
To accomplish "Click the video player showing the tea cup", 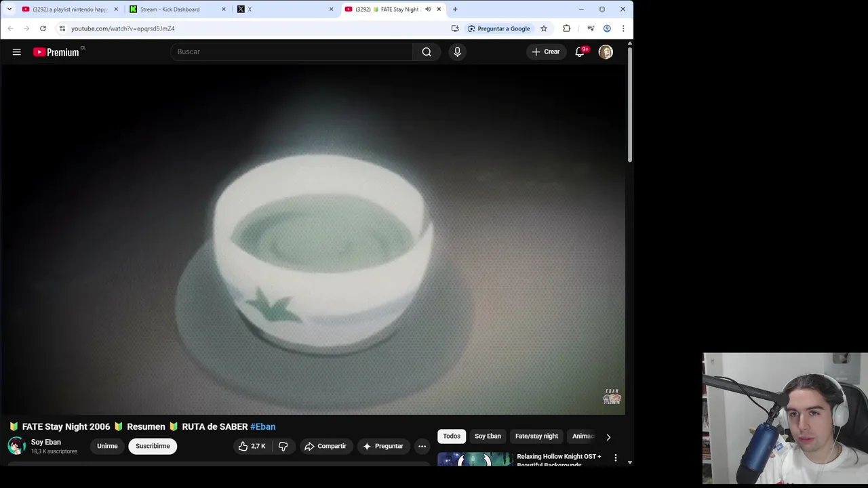I will point(313,239).
